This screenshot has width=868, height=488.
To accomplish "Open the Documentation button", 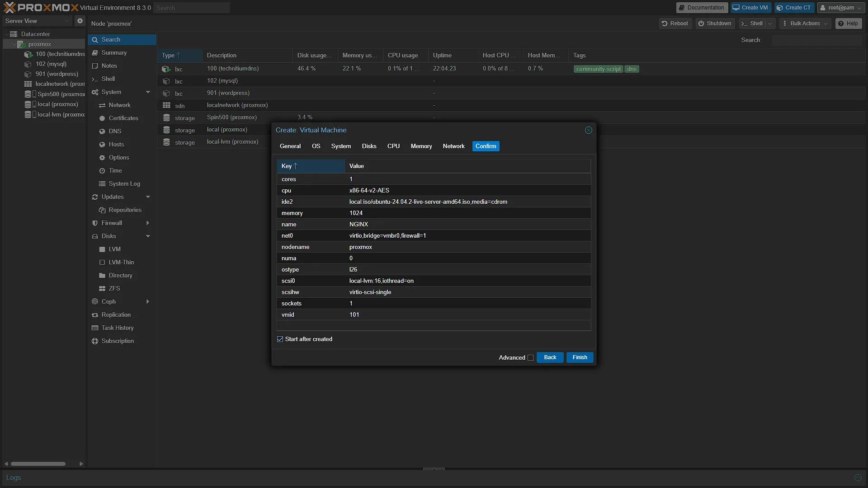I will (x=702, y=8).
